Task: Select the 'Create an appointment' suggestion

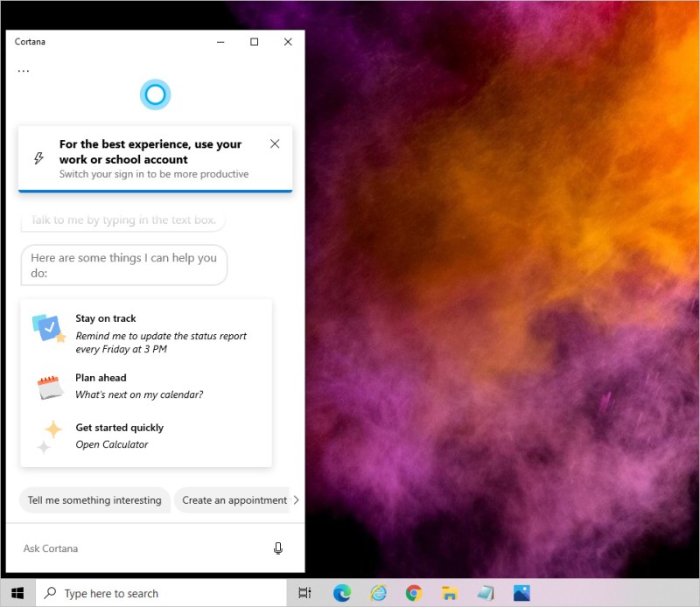Action: coord(234,500)
